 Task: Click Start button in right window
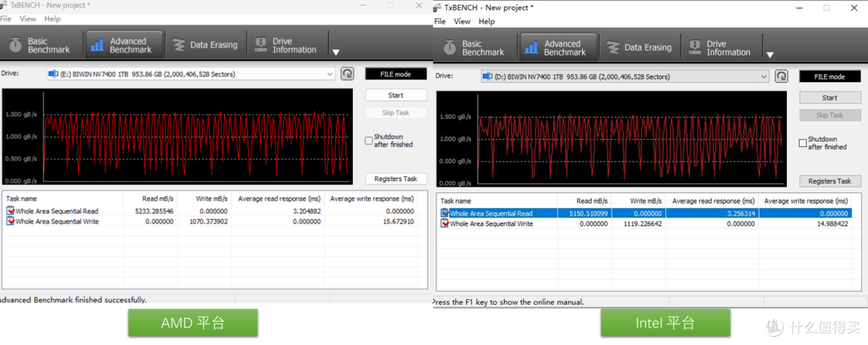coord(829,97)
